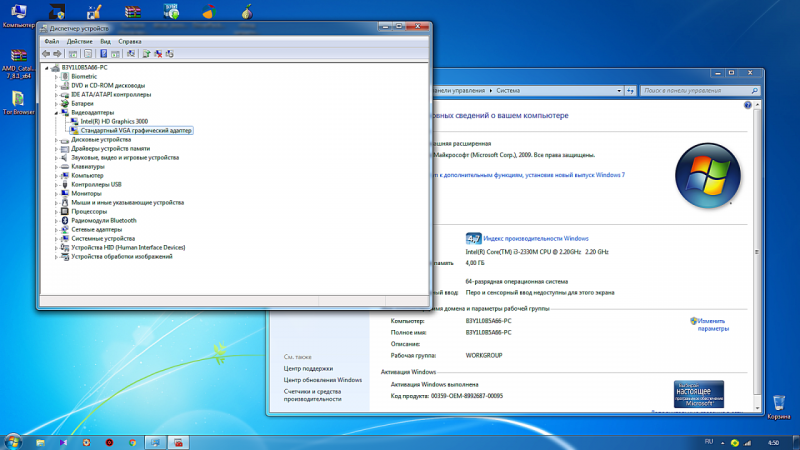
Task: Go back with the toolbar arrow in Device Manager
Action: pyautogui.click(x=46, y=54)
